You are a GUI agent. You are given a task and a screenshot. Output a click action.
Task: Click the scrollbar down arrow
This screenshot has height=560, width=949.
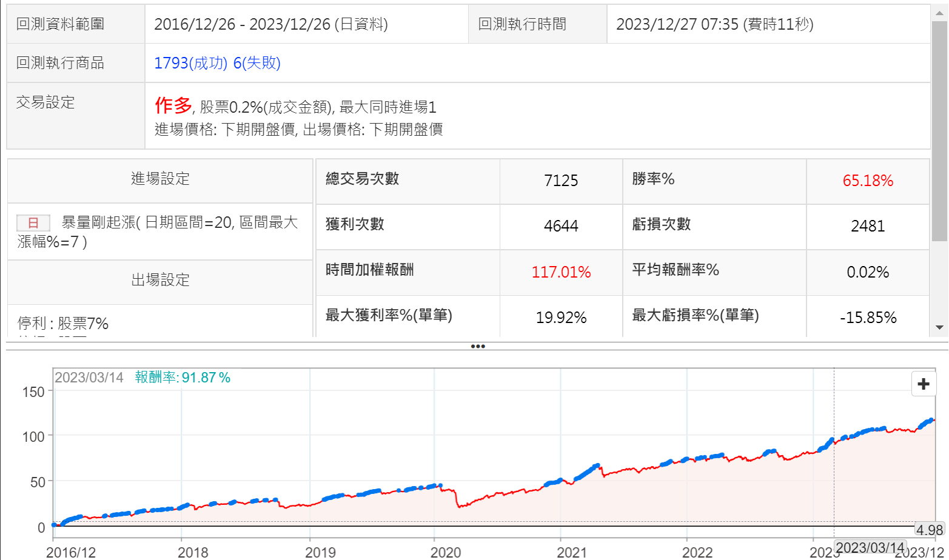[939, 327]
